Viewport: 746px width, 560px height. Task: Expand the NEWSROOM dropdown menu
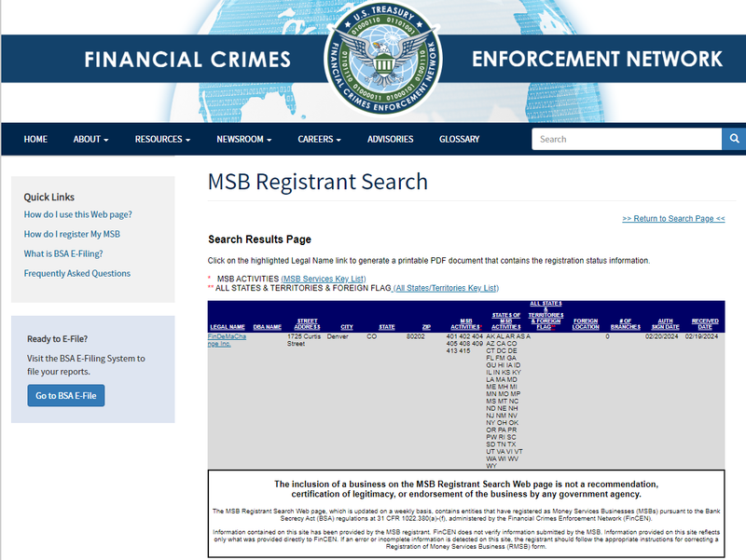point(244,139)
